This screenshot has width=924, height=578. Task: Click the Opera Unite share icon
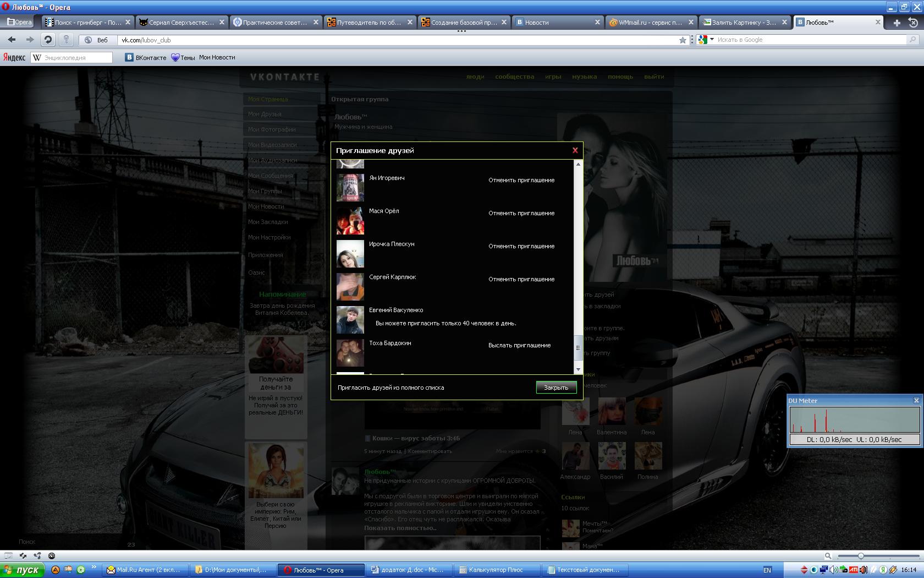point(37,555)
